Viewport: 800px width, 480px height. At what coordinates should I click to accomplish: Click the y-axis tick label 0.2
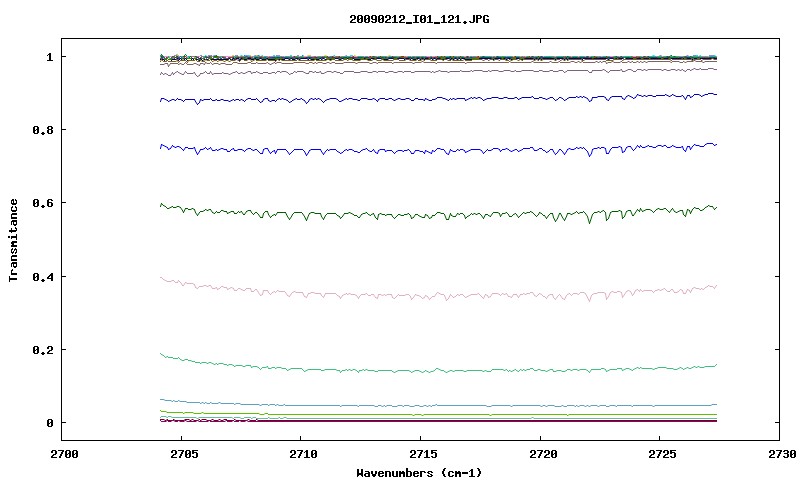43,350
